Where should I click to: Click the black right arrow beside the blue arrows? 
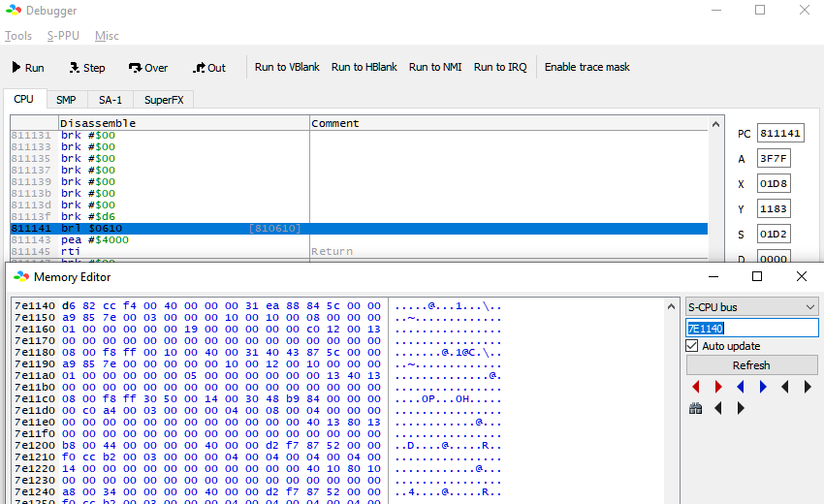(808, 388)
